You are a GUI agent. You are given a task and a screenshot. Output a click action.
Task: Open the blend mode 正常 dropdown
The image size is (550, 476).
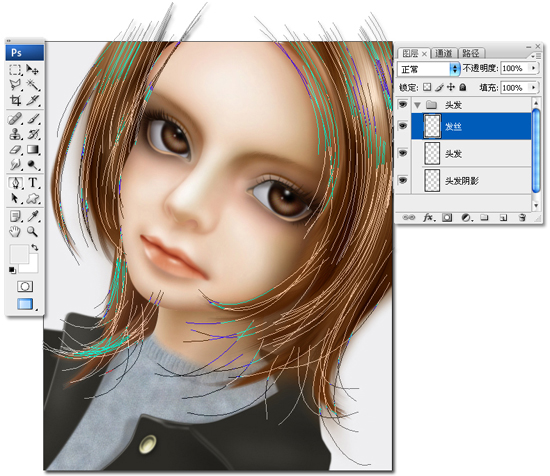tap(429, 69)
